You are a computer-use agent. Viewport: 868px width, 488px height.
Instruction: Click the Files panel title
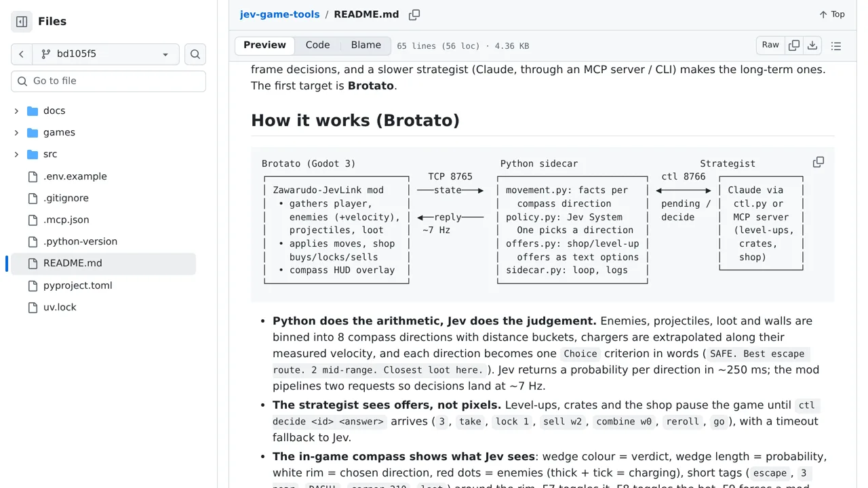pos(52,22)
